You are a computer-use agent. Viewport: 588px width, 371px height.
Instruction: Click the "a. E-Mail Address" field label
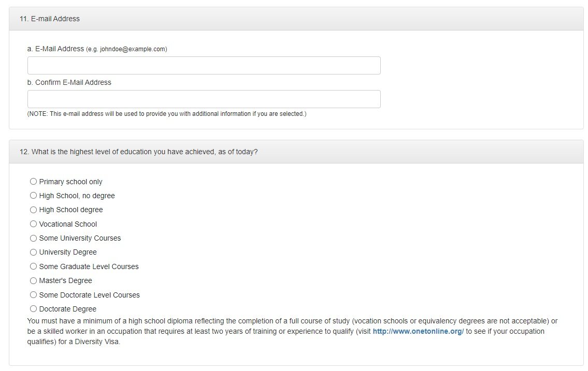pos(55,49)
